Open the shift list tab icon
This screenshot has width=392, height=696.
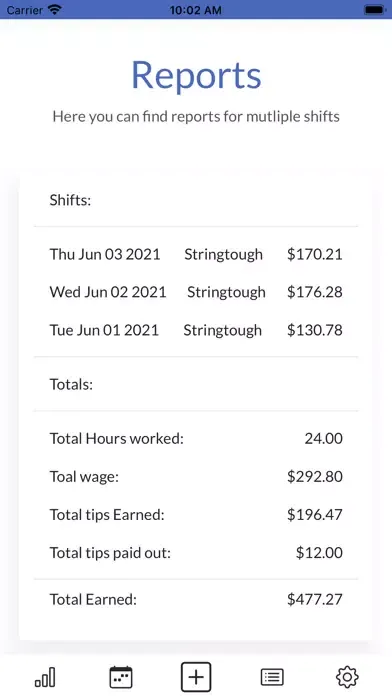coord(272,677)
